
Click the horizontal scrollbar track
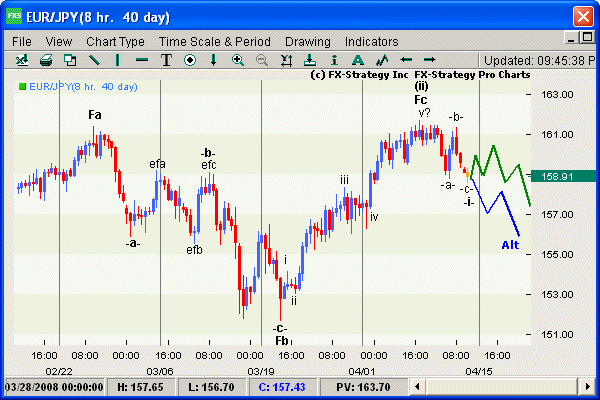(x=502, y=387)
